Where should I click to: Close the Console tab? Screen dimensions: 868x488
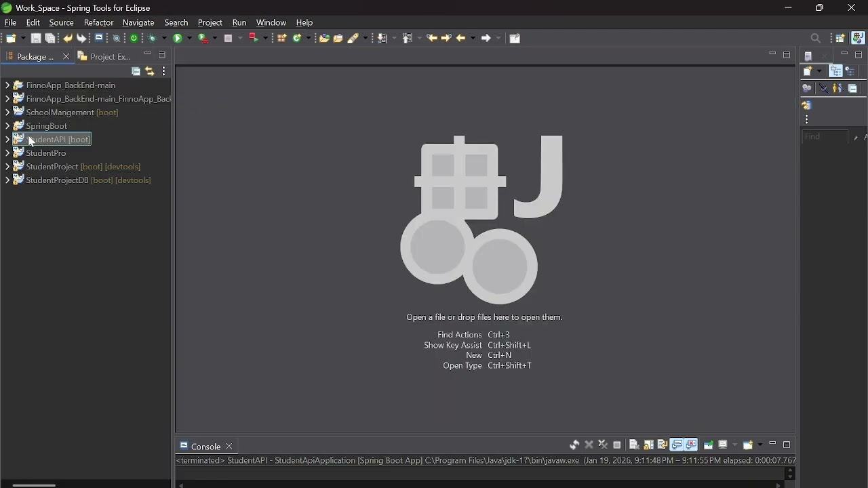[x=229, y=447]
